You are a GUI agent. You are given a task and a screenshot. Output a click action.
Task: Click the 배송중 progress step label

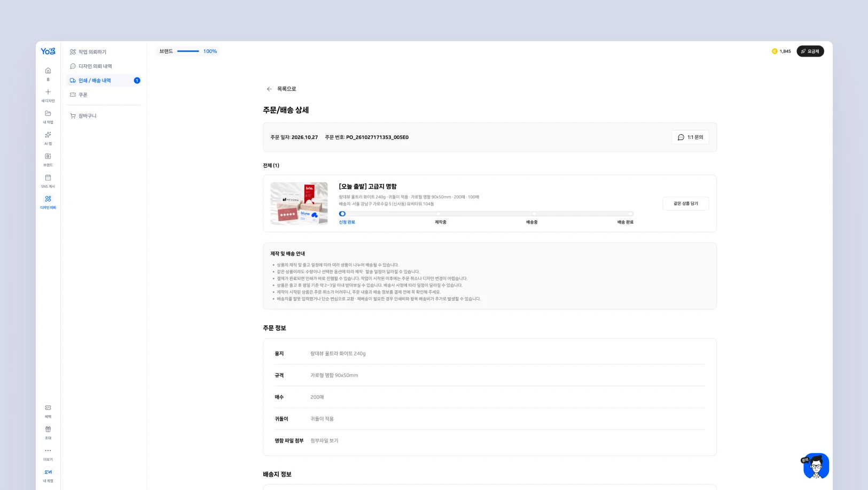(532, 222)
